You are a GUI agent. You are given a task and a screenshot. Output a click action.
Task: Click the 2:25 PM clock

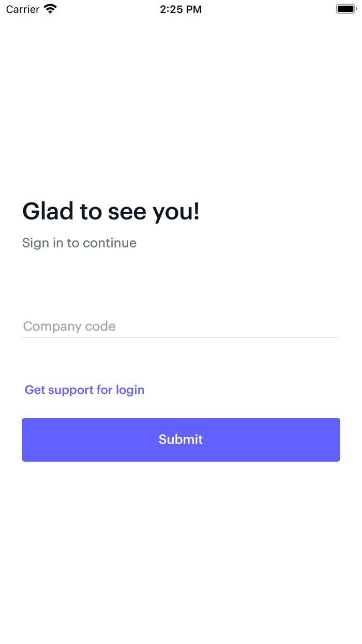[x=180, y=9]
